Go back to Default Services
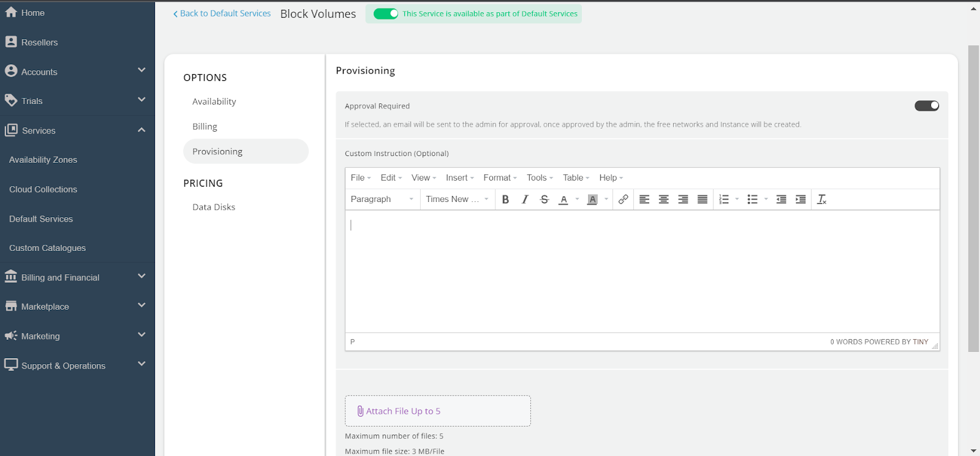 point(222,13)
